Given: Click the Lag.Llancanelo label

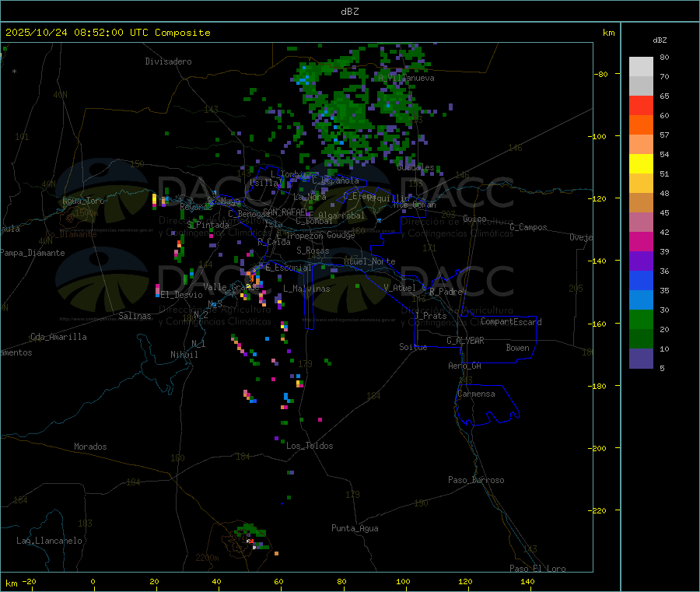Looking at the screenshot, I should [x=50, y=541].
